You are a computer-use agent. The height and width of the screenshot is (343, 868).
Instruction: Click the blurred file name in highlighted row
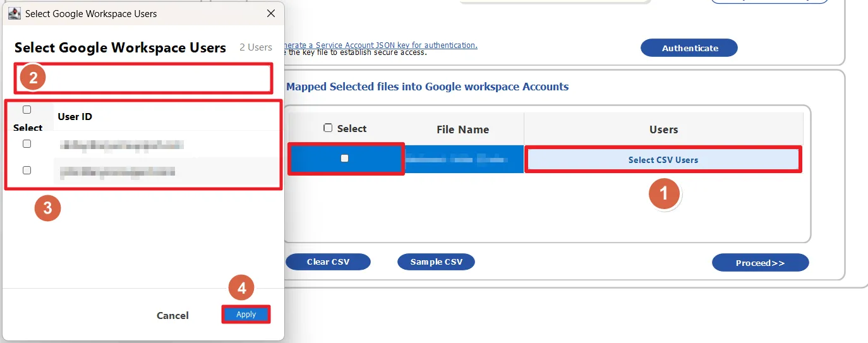coord(458,160)
